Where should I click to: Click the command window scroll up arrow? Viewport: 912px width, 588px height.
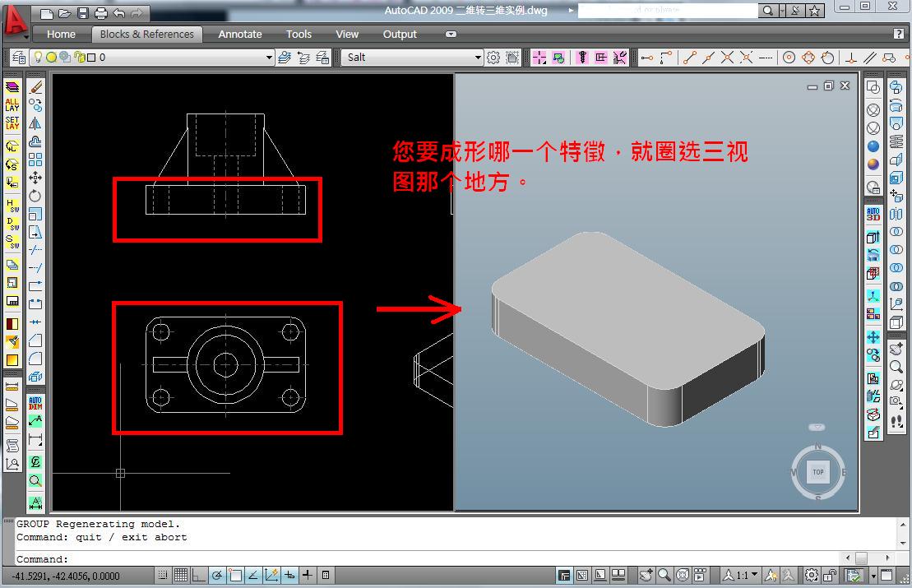pyautogui.click(x=902, y=525)
